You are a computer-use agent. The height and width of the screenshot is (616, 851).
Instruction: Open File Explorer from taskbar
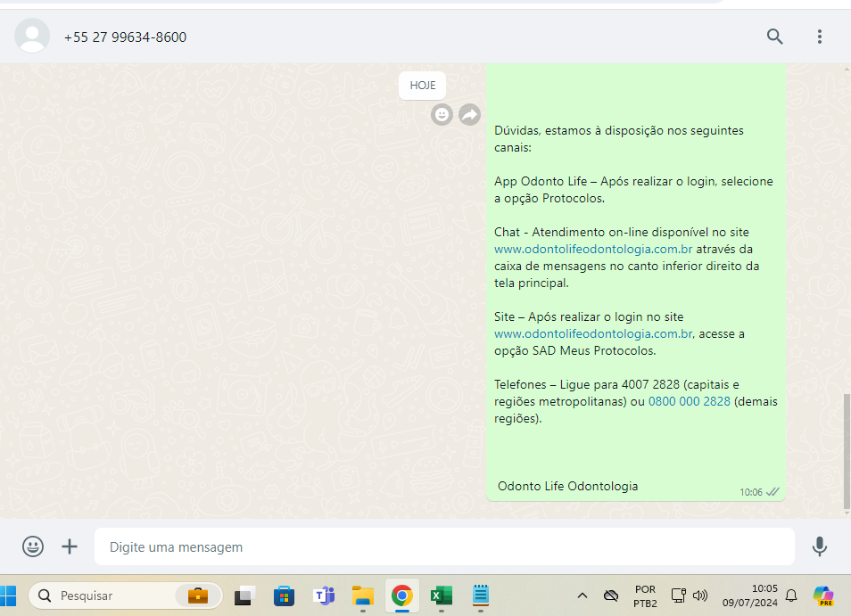(363, 595)
